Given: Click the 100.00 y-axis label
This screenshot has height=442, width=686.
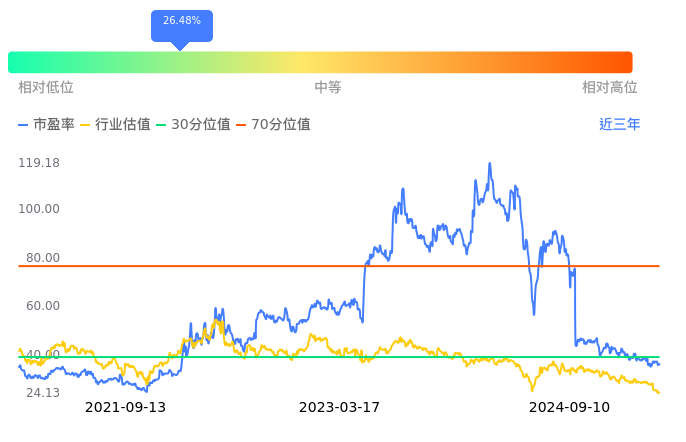Looking at the screenshot, I should pyautogui.click(x=39, y=209).
